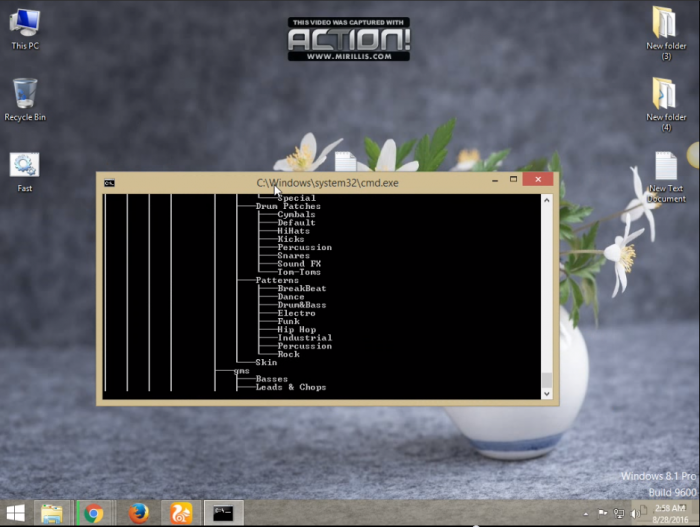The width and height of the screenshot is (700, 527).
Task: Click the 'Patterns' tree line
Action: [x=277, y=280]
